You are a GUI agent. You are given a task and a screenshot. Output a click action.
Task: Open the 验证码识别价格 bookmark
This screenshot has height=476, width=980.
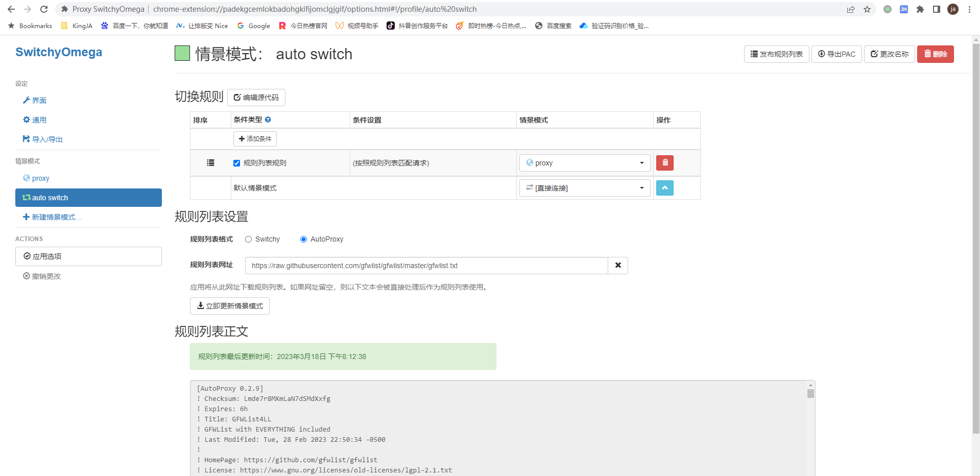point(614,26)
